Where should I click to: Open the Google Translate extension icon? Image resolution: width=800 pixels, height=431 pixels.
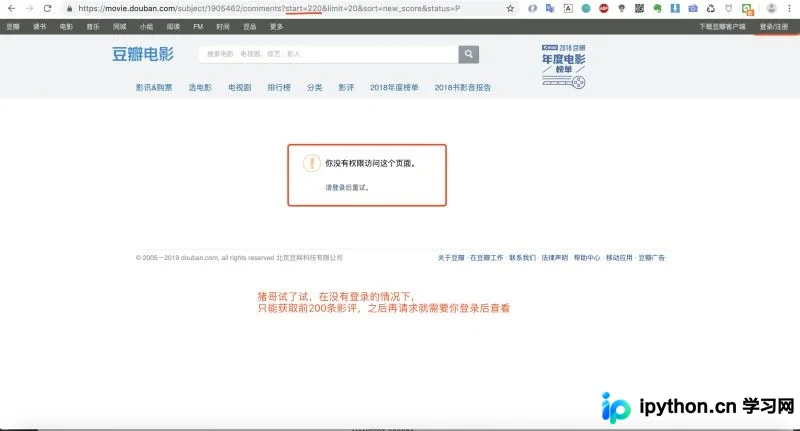pos(550,9)
